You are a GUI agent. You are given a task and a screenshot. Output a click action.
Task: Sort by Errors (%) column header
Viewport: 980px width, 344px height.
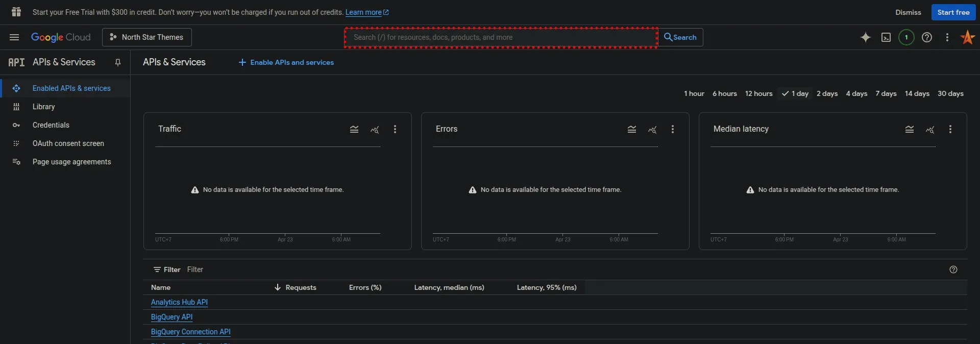point(365,287)
